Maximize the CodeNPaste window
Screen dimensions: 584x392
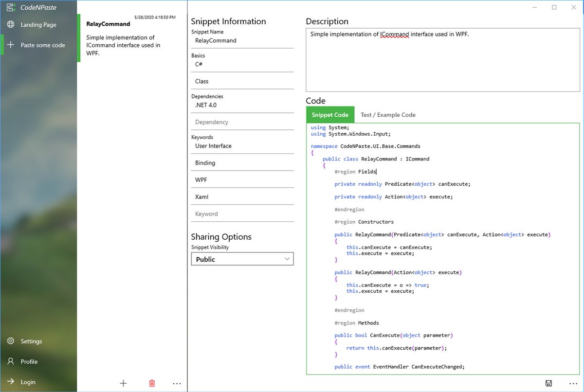pos(554,7)
